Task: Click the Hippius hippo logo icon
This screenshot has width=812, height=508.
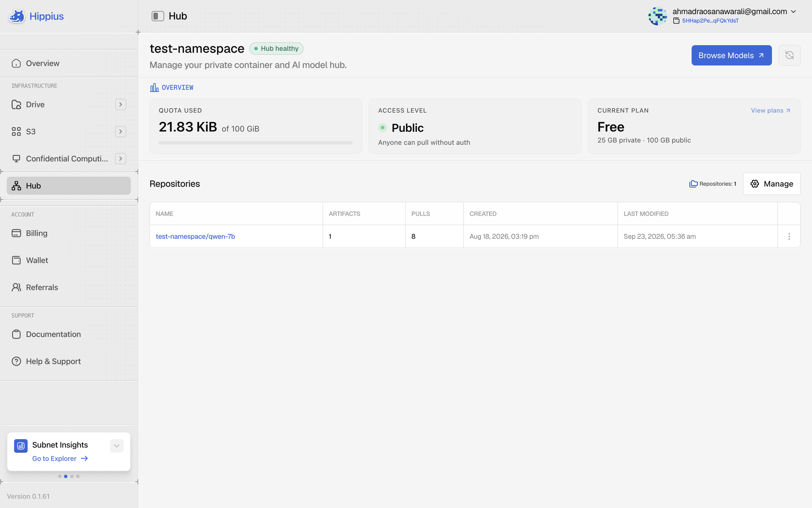Action: coord(17,16)
